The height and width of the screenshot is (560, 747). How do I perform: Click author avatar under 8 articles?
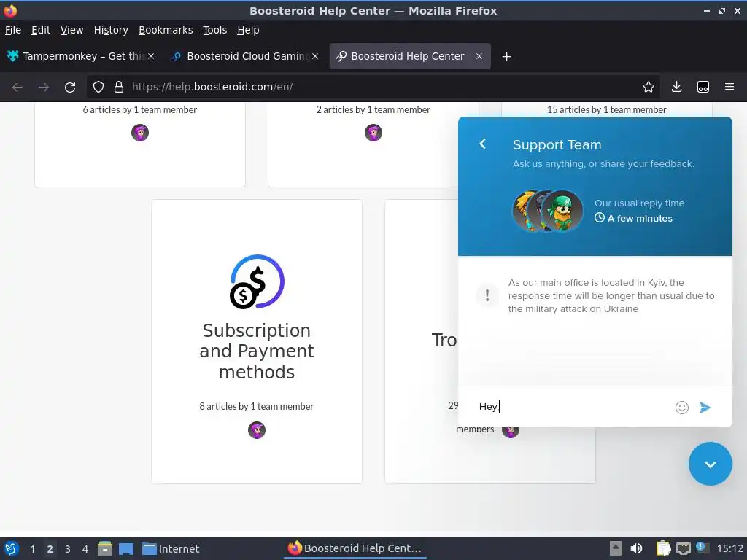(x=256, y=430)
